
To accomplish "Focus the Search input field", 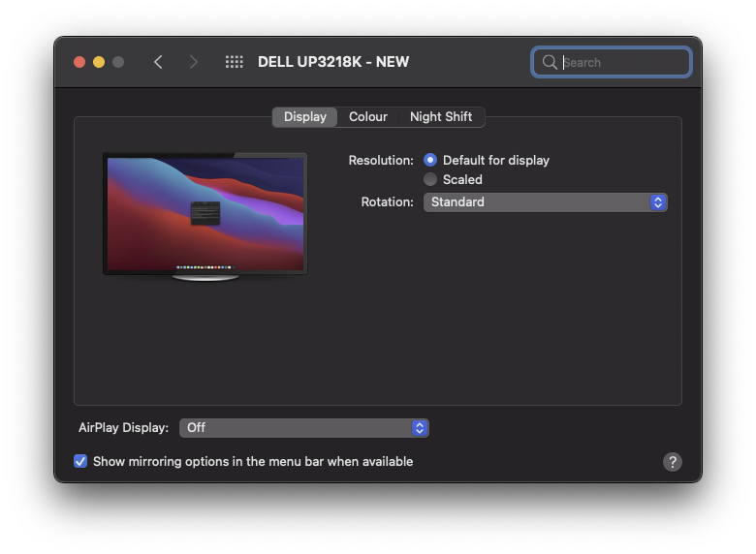I will (x=612, y=62).
